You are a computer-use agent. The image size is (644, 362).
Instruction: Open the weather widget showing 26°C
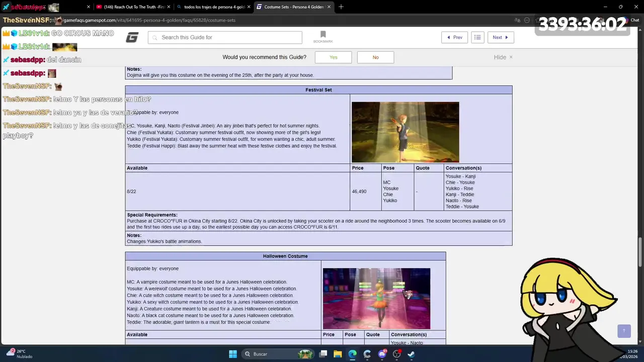[19, 354]
